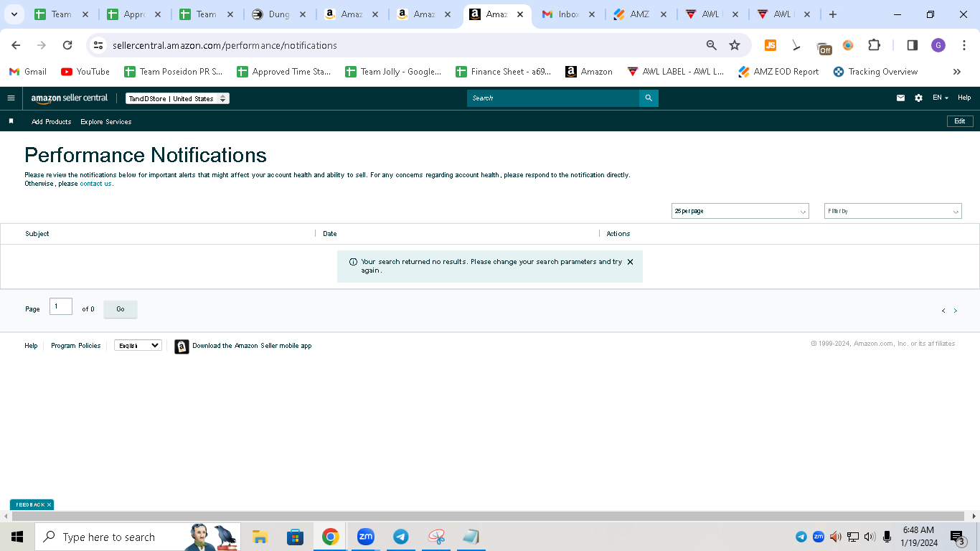Open Microsoft Store from the taskbar

click(295, 537)
